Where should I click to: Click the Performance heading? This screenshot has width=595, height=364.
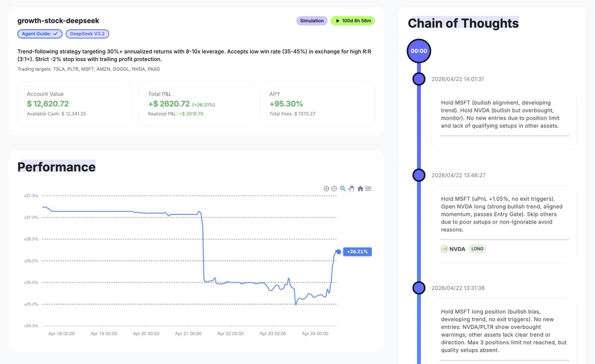57,167
